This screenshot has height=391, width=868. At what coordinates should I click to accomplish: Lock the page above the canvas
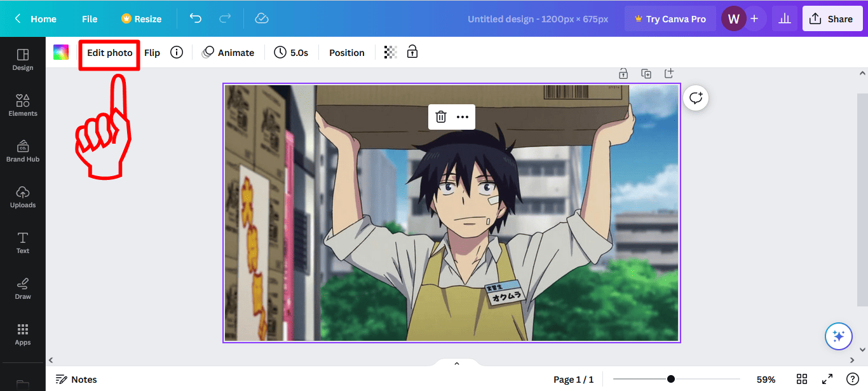tap(623, 74)
